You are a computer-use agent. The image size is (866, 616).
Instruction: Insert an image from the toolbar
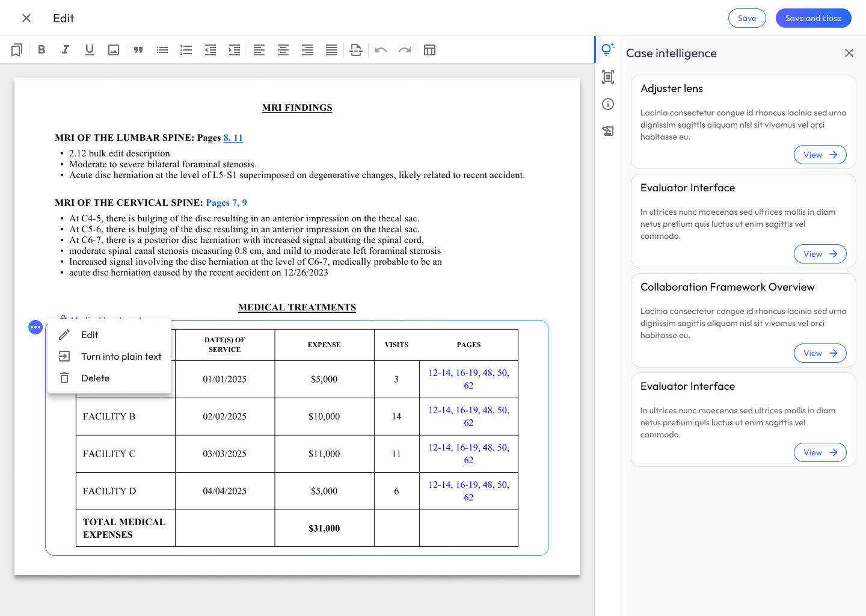tap(114, 50)
